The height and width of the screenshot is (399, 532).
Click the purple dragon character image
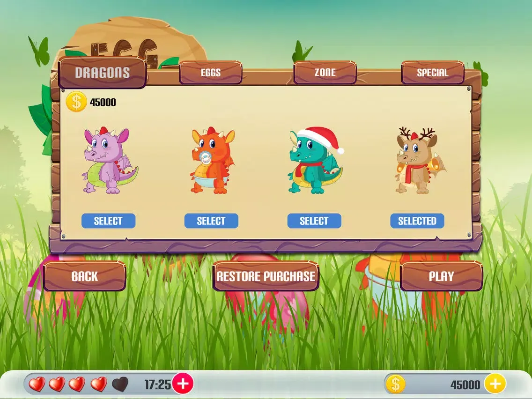point(109,160)
